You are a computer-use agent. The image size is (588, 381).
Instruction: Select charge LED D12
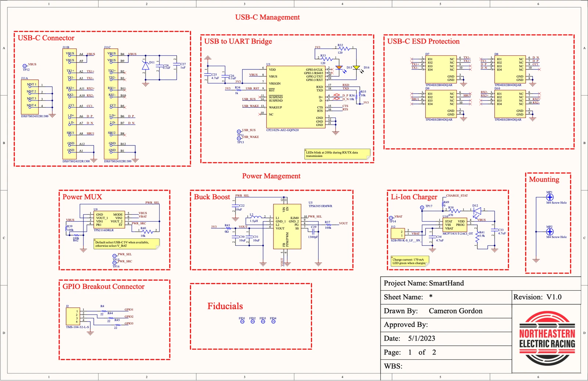point(477,211)
